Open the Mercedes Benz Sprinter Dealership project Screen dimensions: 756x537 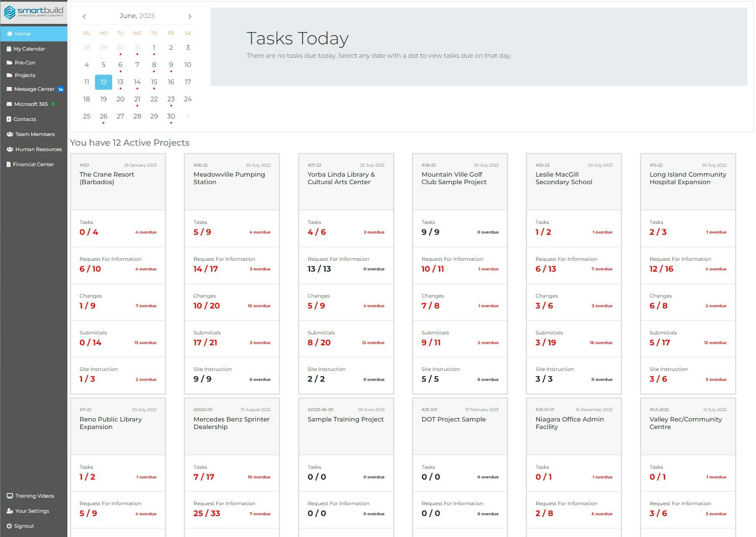point(231,423)
